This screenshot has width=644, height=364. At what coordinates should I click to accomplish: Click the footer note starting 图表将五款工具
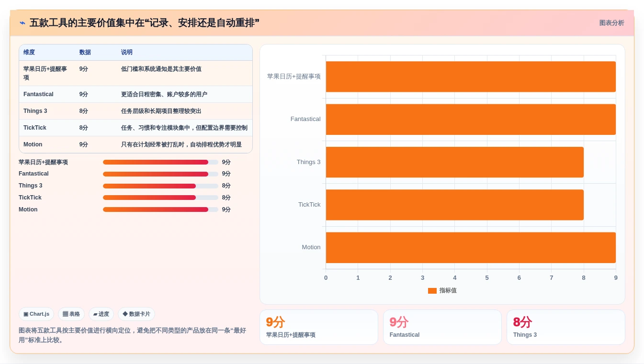click(133, 335)
